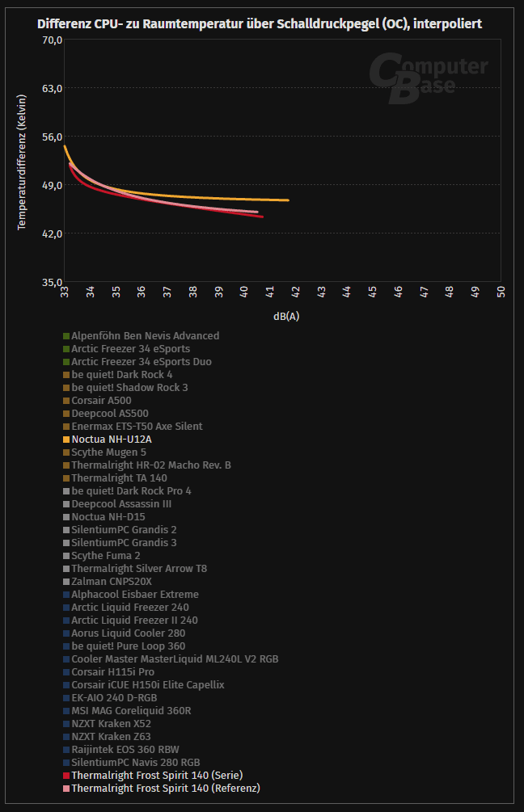This screenshot has width=524, height=812.
Task: Select Aorus Liquid Cooler 280 label
Action: click(x=129, y=633)
